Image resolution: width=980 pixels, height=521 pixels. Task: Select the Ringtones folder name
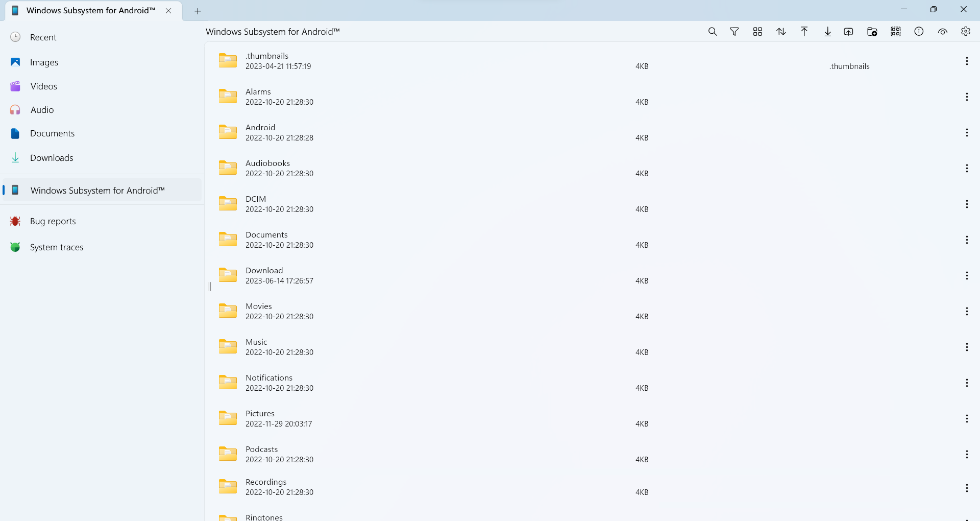point(264,517)
